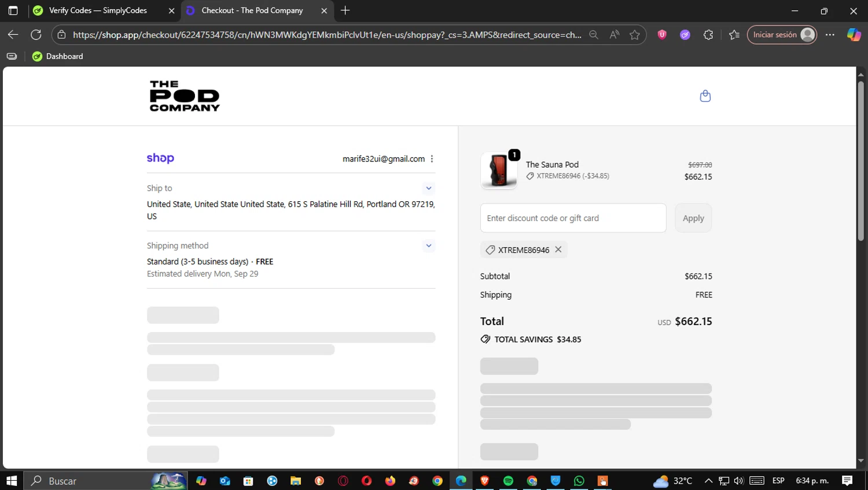Open Brave browser from the taskbar
868x490 pixels.
pos(484,481)
